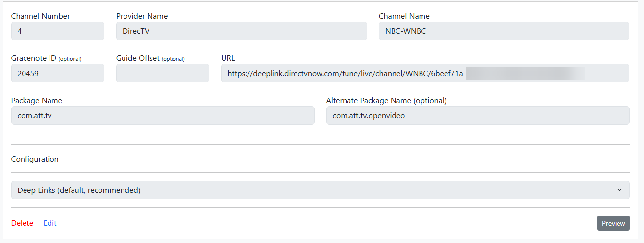Screen dimensions: 644x243
Task: Click the field containing com.att.tv.openvideo
Action: point(477,115)
